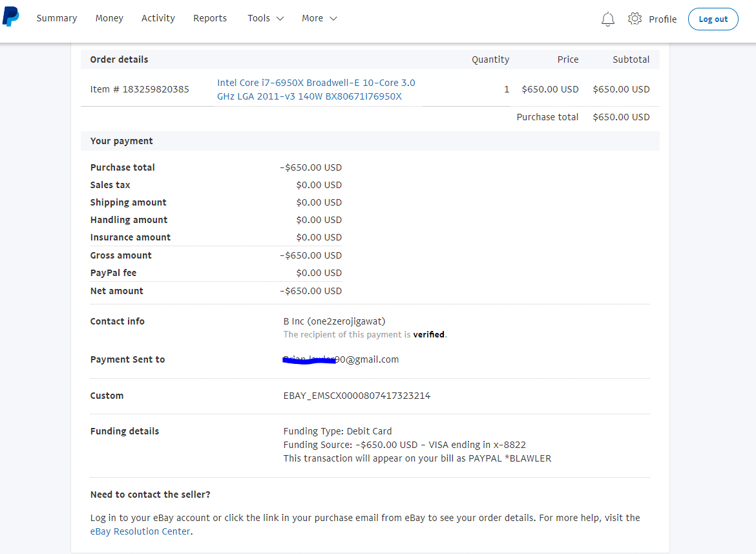Click the Gross amount -$650.00 USD value
Viewport: 756px width, 554px height.
coord(311,255)
